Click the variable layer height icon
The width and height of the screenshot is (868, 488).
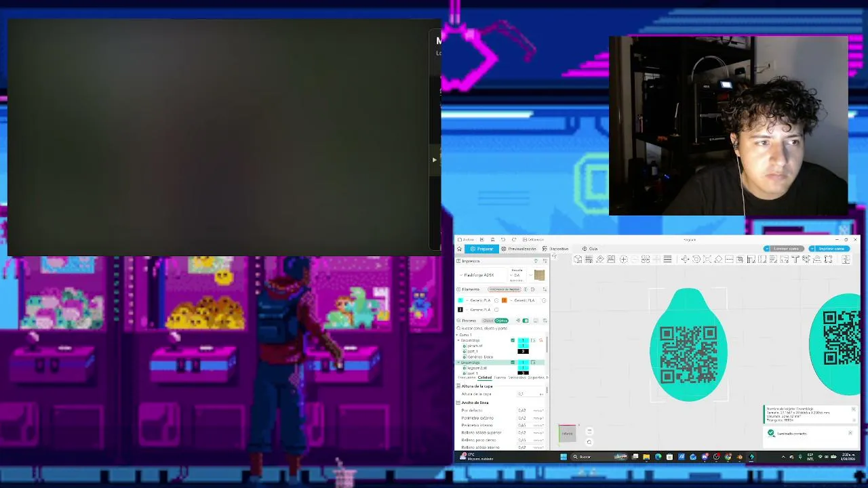click(667, 259)
